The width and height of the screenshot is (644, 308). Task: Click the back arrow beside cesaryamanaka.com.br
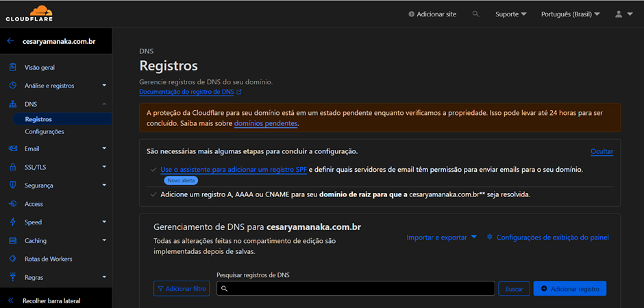tap(11, 41)
